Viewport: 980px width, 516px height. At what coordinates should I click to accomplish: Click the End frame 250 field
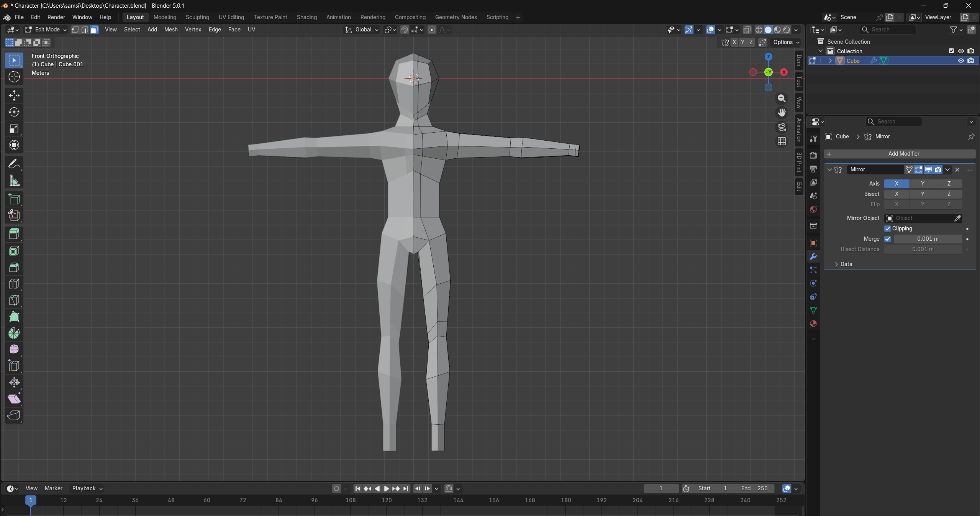754,488
